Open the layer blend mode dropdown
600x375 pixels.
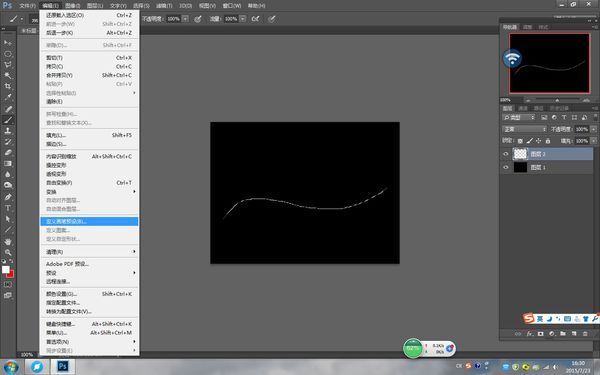point(524,129)
